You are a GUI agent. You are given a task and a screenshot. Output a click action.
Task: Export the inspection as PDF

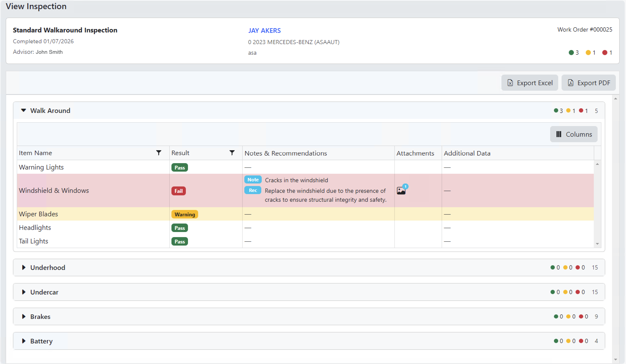pyautogui.click(x=588, y=83)
